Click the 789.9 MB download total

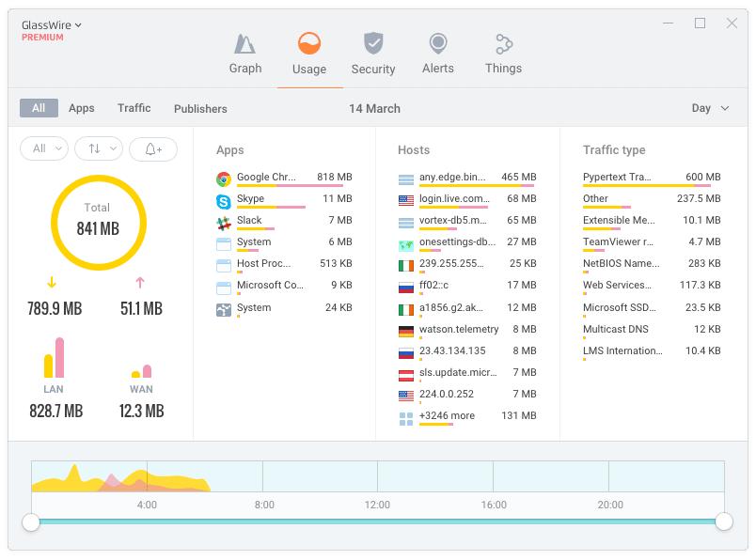click(x=55, y=308)
